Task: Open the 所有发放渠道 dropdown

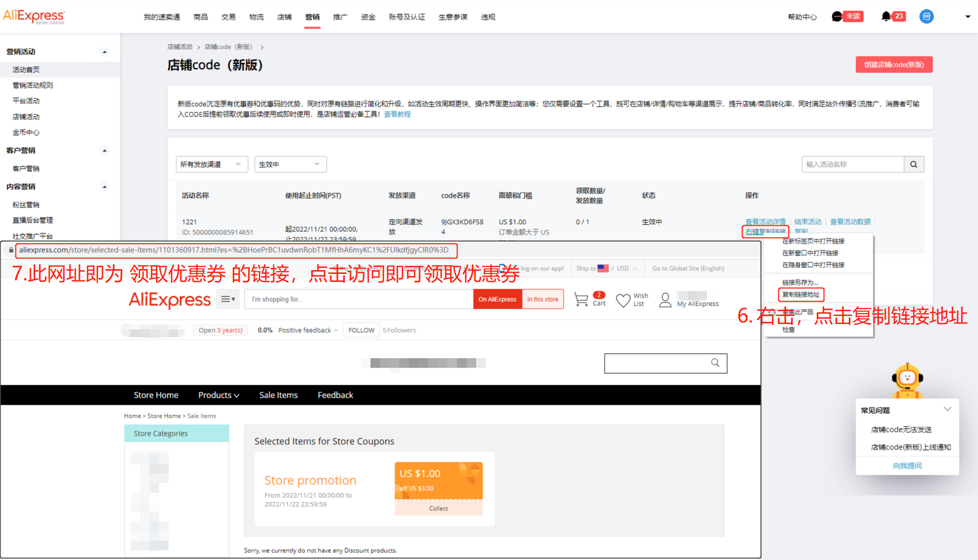Action: point(212,164)
